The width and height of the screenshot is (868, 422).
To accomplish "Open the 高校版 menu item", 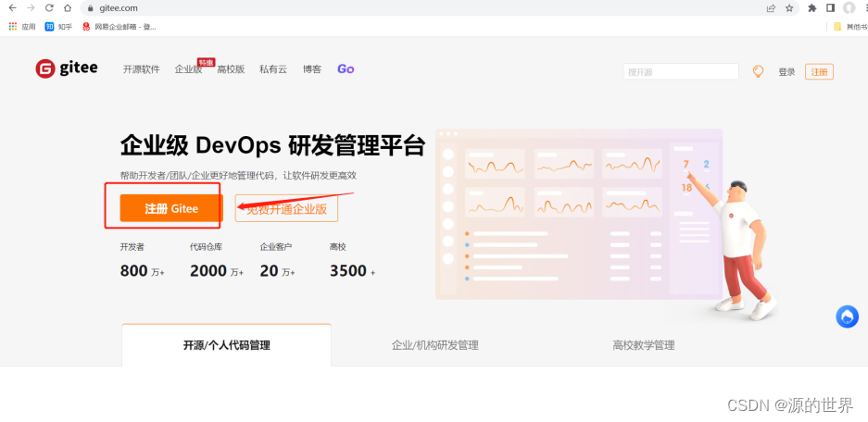I will click(231, 69).
